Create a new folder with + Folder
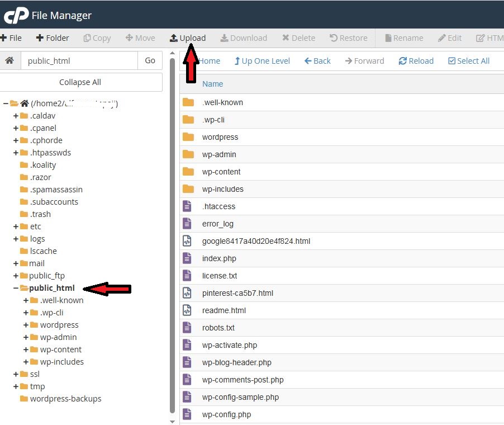 tap(53, 38)
